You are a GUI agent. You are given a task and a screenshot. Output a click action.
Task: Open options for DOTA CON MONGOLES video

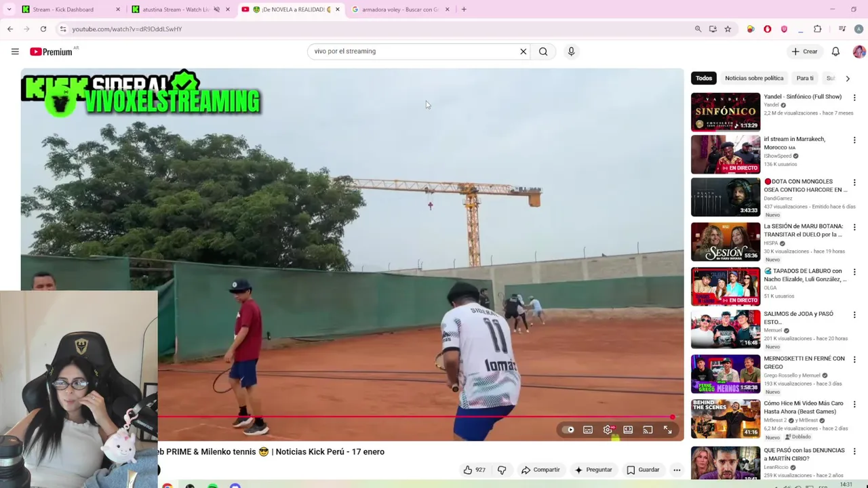point(854,182)
